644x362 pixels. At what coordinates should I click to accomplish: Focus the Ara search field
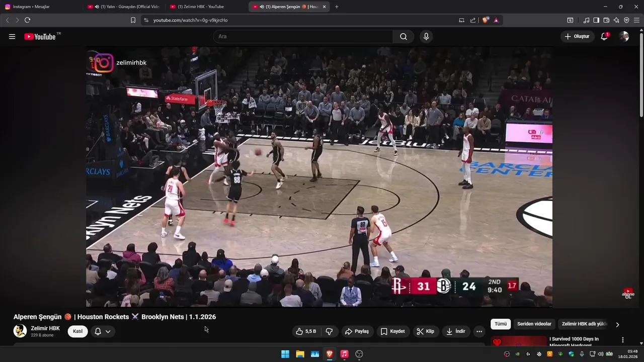(x=302, y=37)
